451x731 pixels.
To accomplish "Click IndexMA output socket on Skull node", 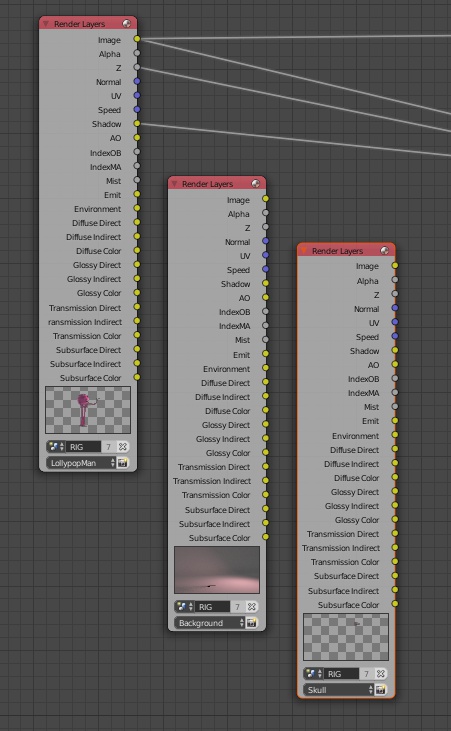I will click(x=395, y=392).
